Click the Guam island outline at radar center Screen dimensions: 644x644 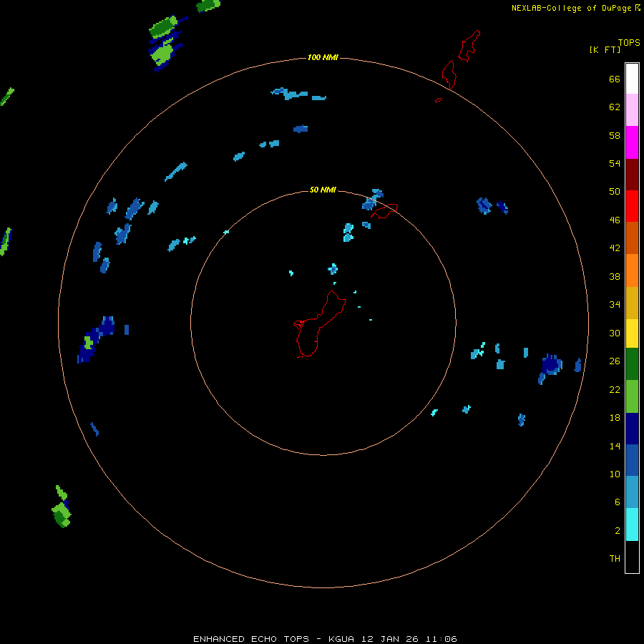point(320,324)
